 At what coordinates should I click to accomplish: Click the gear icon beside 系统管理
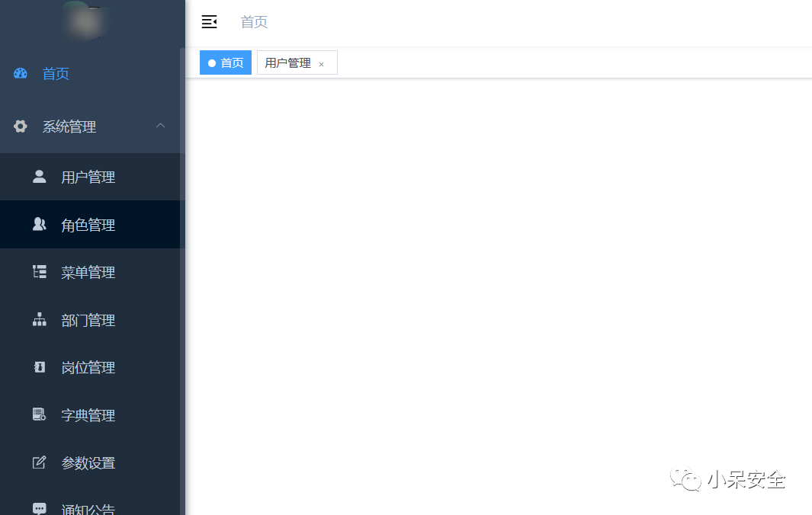pos(20,126)
